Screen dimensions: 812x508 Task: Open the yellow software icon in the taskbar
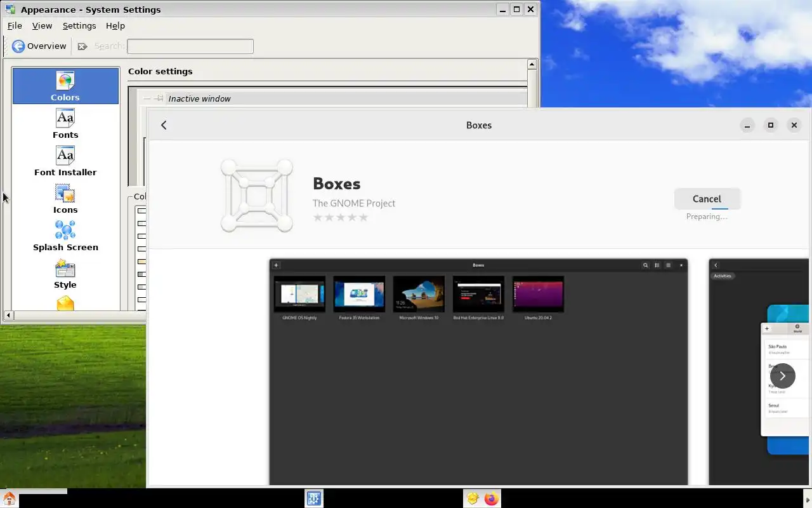pos(473,498)
